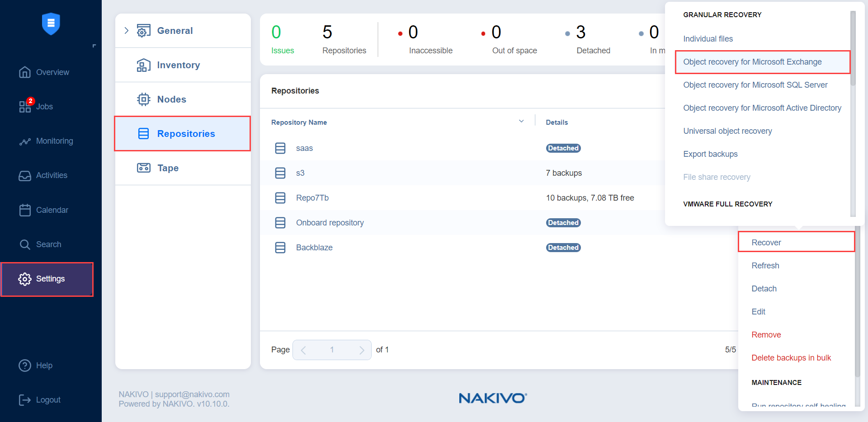Click the s3 repository icon

280,173
